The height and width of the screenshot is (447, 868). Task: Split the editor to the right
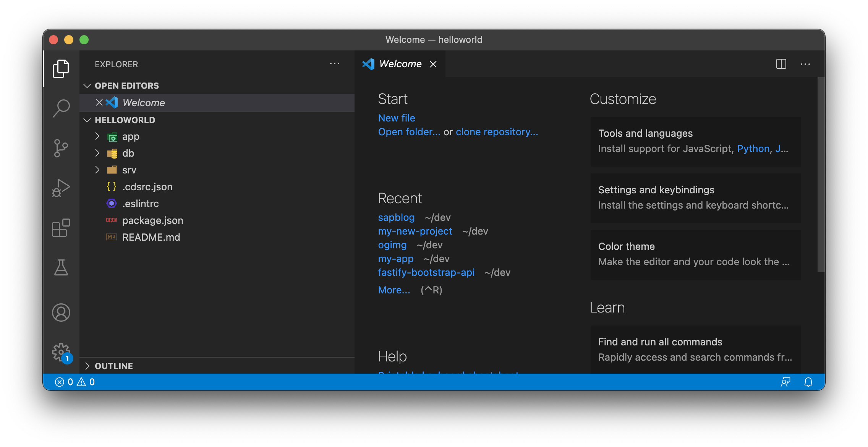(781, 64)
